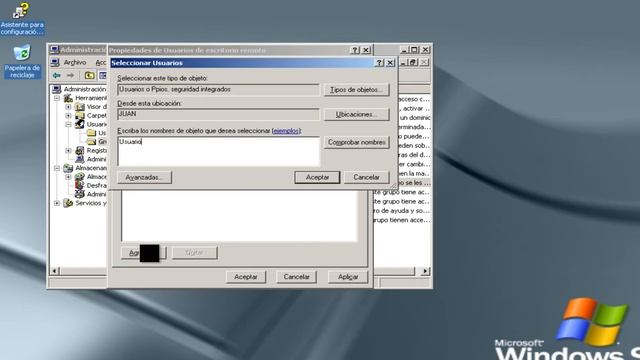The height and width of the screenshot is (360, 640).
Task: Click the Up one level folder toolbar icon
Action: pyautogui.click(x=89, y=76)
